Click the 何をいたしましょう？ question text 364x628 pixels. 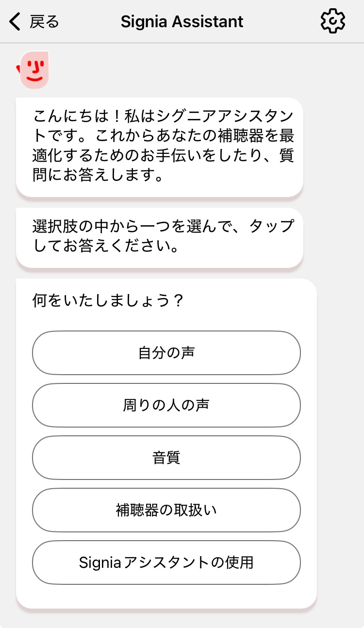(x=108, y=301)
